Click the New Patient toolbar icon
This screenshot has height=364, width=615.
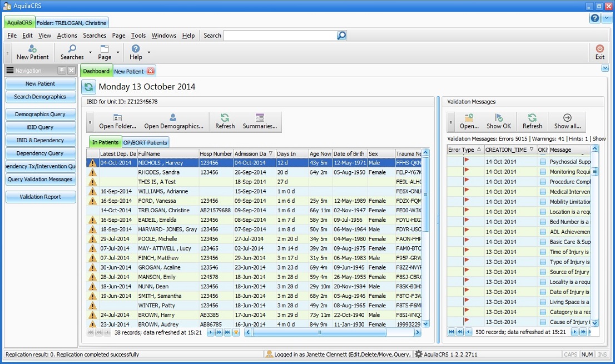click(32, 49)
